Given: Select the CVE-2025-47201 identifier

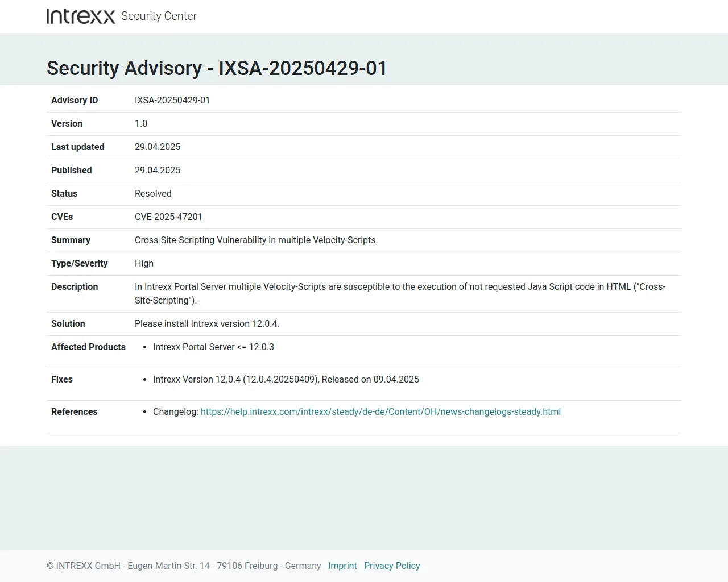Looking at the screenshot, I should pyautogui.click(x=168, y=217).
